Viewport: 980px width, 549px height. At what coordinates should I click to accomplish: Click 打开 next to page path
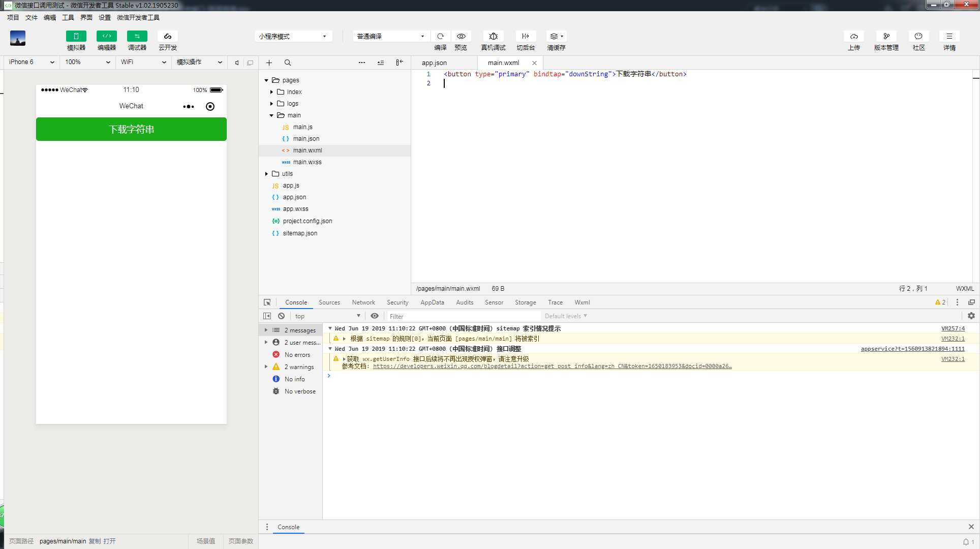pyautogui.click(x=109, y=541)
